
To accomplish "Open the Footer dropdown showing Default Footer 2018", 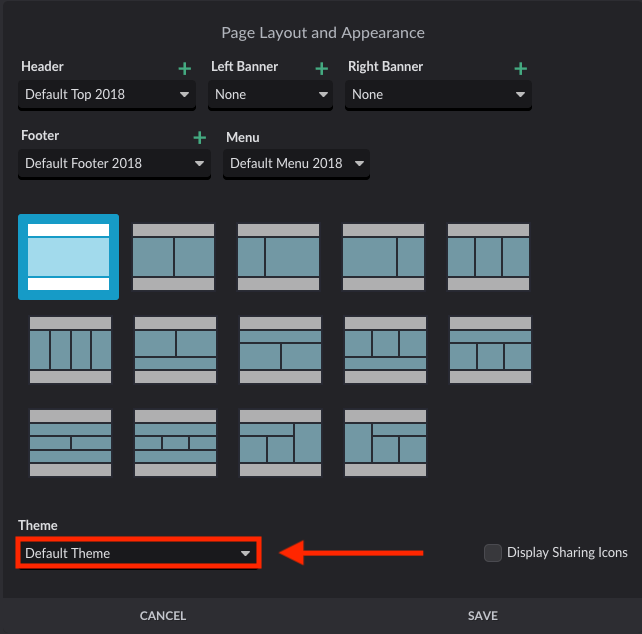I will [114, 164].
